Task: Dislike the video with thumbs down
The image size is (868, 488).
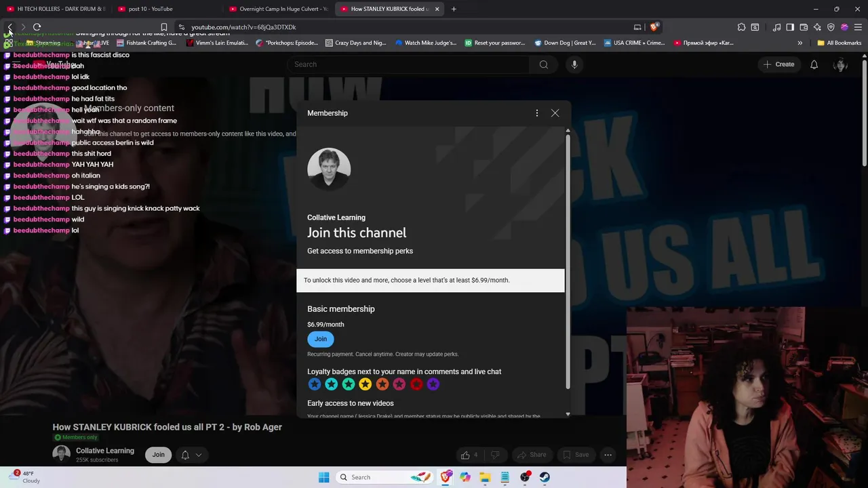Action: pyautogui.click(x=496, y=455)
